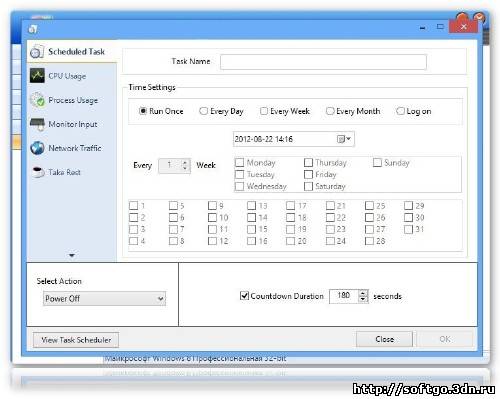Viewport: 500px width, 399px height.
Task: Switch to the CPU Usage tab label
Action: coord(67,76)
